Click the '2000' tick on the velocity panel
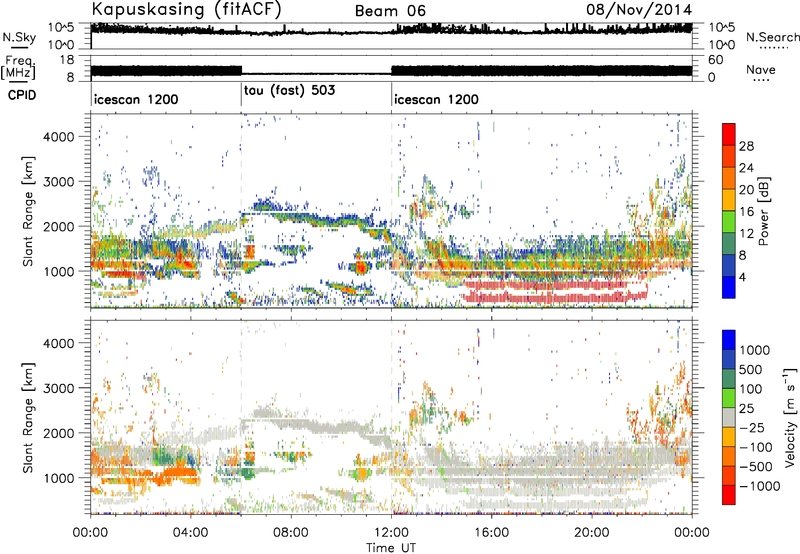The height and width of the screenshot is (554, 800). [58, 433]
